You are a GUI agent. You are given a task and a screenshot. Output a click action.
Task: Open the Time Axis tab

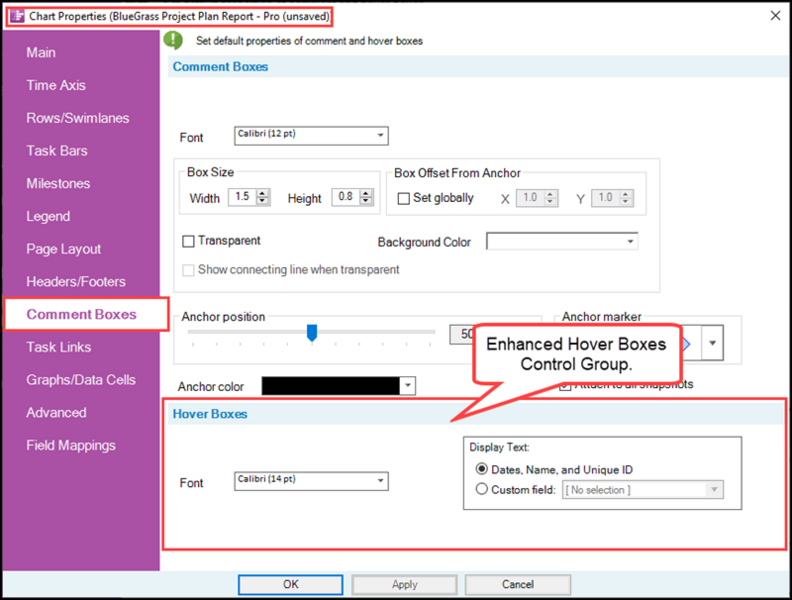coord(56,85)
